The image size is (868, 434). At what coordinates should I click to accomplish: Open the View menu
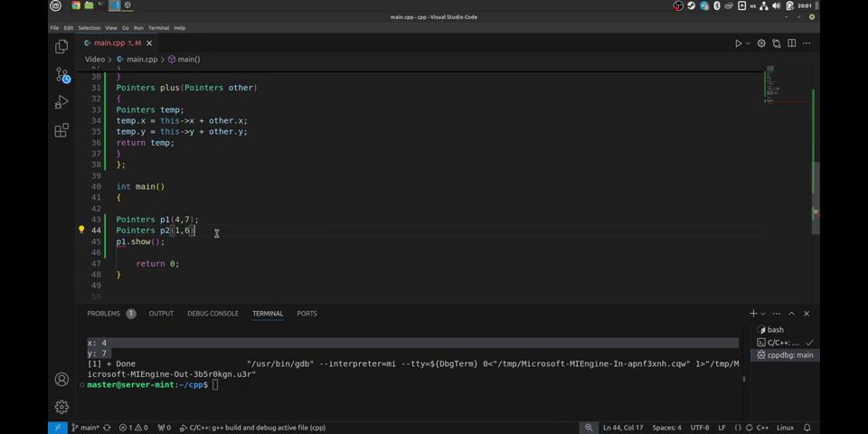(110, 28)
